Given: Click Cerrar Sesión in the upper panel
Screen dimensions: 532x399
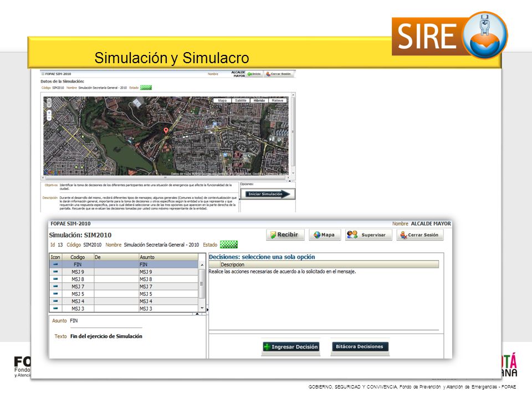Looking at the screenshot, I should point(279,74).
